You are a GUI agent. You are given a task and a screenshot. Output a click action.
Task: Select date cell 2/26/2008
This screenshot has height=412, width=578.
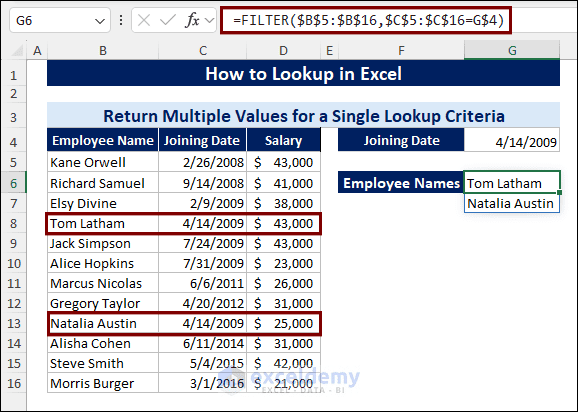point(202,163)
